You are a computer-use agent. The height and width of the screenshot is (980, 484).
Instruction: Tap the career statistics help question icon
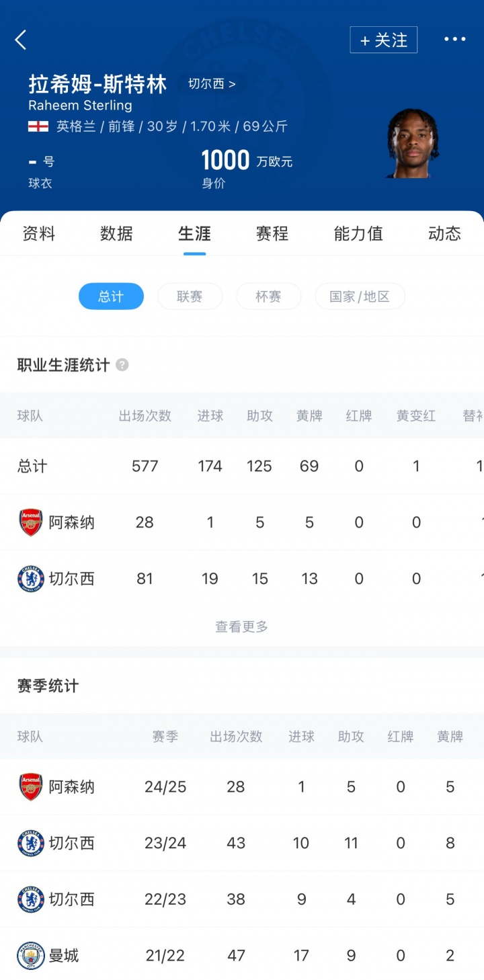(x=122, y=365)
